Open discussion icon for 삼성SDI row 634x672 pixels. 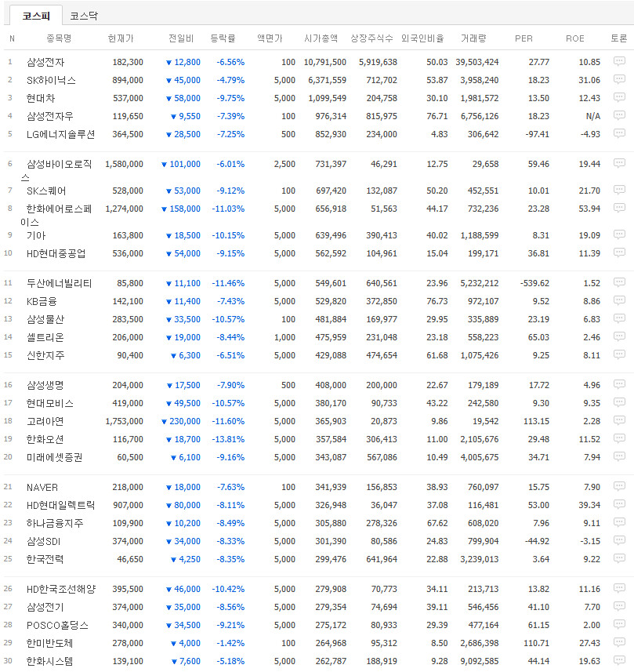pyautogui.click(x=619, y=540)
